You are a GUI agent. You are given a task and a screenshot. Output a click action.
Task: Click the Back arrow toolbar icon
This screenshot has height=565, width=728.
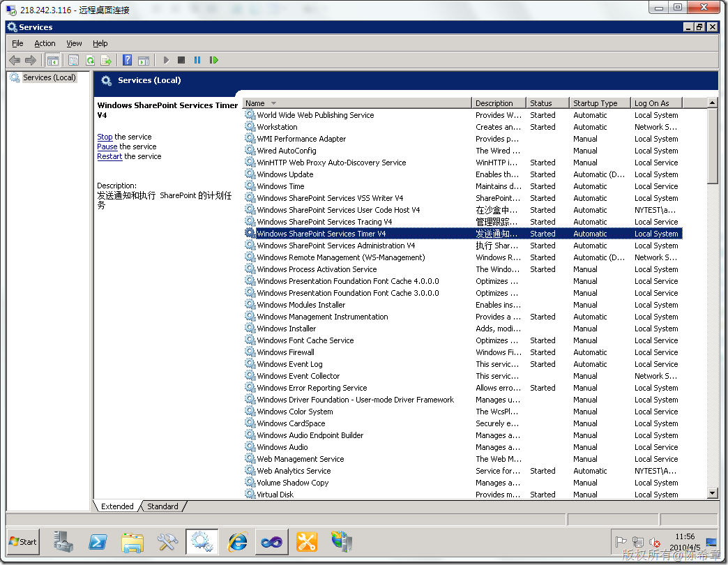[15, 60]
